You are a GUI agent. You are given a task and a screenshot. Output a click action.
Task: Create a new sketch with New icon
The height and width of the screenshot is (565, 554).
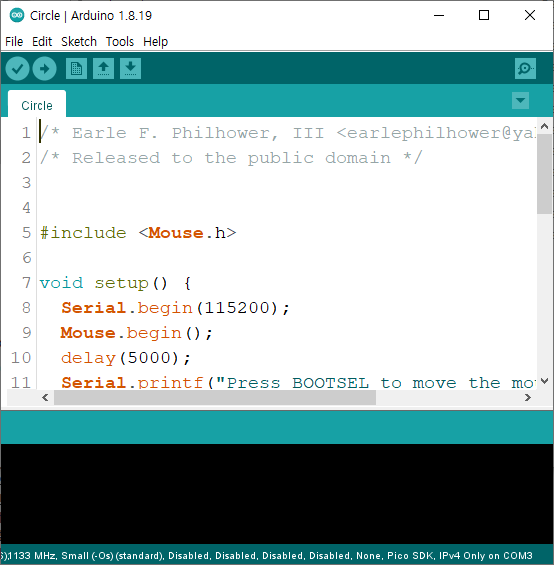click(76, 68)
